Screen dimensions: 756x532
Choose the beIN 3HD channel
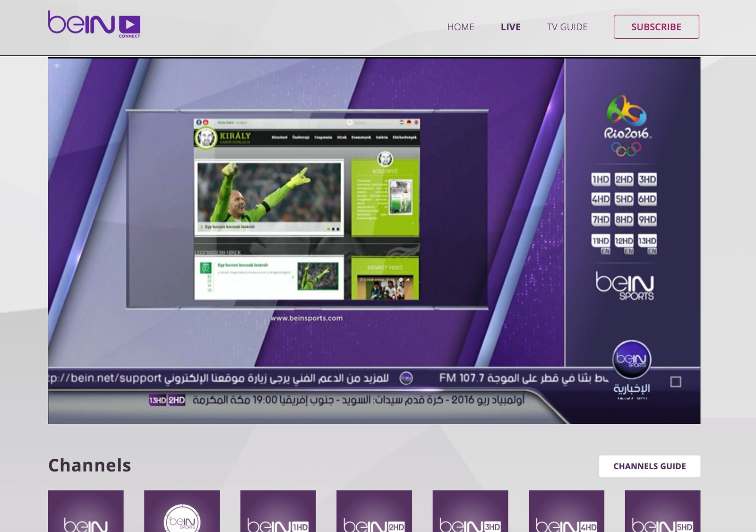pos(471,511)
